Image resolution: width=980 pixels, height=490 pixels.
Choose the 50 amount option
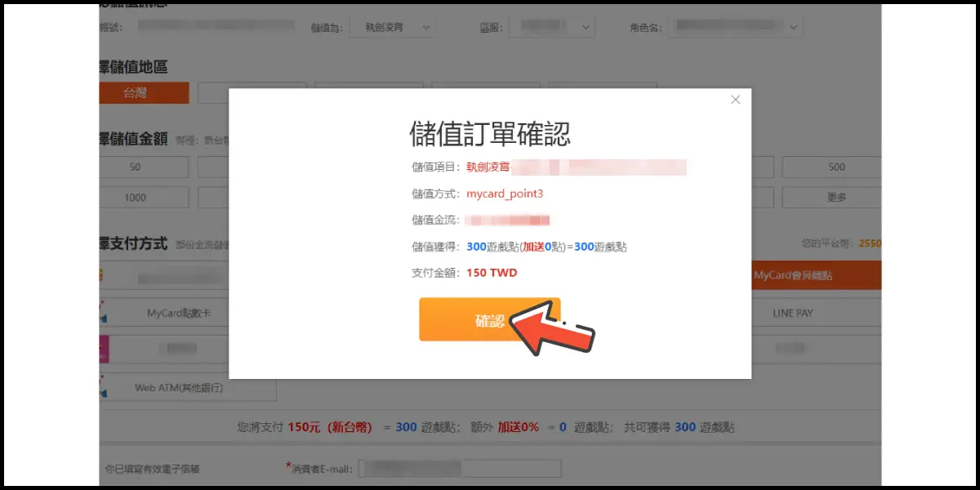tap(144, 167)
